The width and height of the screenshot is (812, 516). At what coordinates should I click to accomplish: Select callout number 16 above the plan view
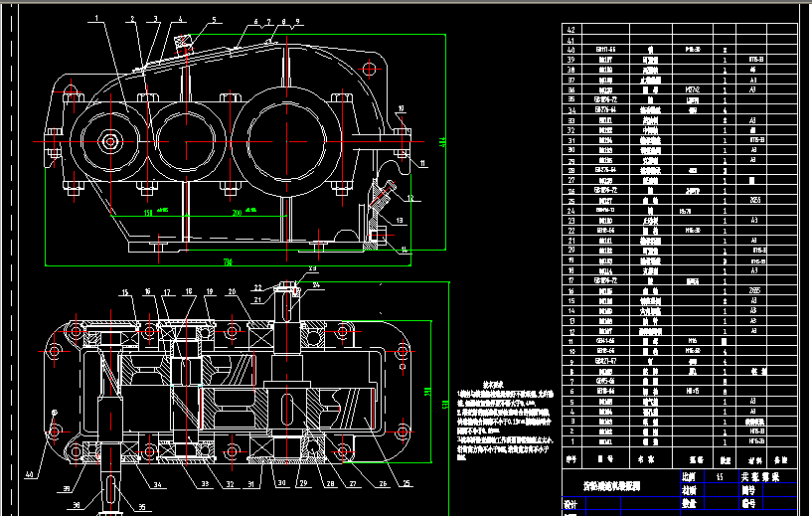(147, 291)
